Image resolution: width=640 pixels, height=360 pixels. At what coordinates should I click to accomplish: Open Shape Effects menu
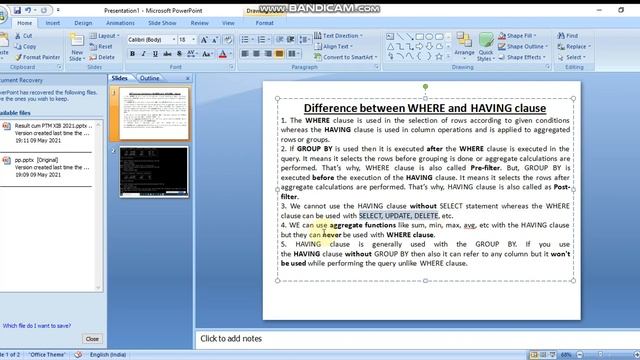[x=522, y=57]
